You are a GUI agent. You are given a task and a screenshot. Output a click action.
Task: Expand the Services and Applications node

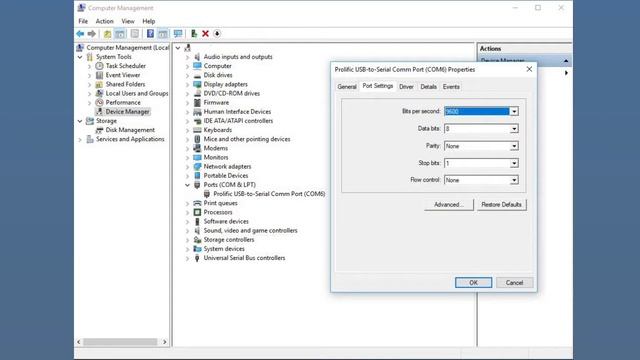coord(80,140)
